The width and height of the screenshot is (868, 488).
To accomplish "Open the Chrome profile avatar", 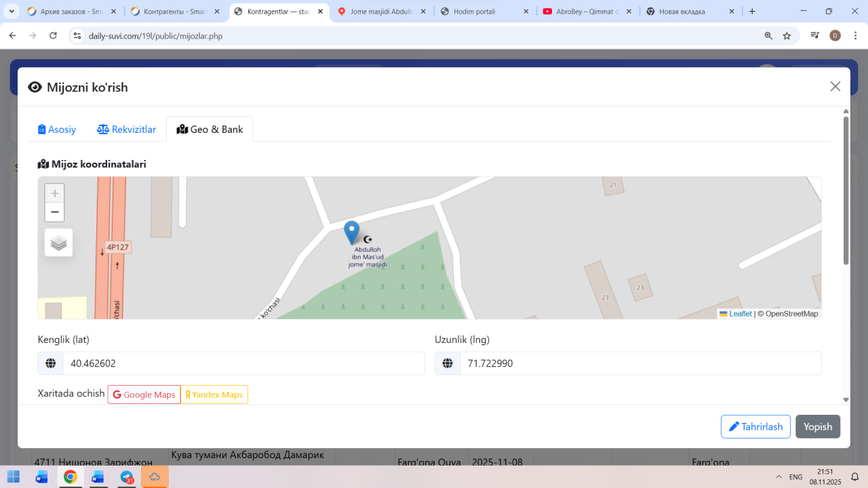I will (x=835, y=36).
